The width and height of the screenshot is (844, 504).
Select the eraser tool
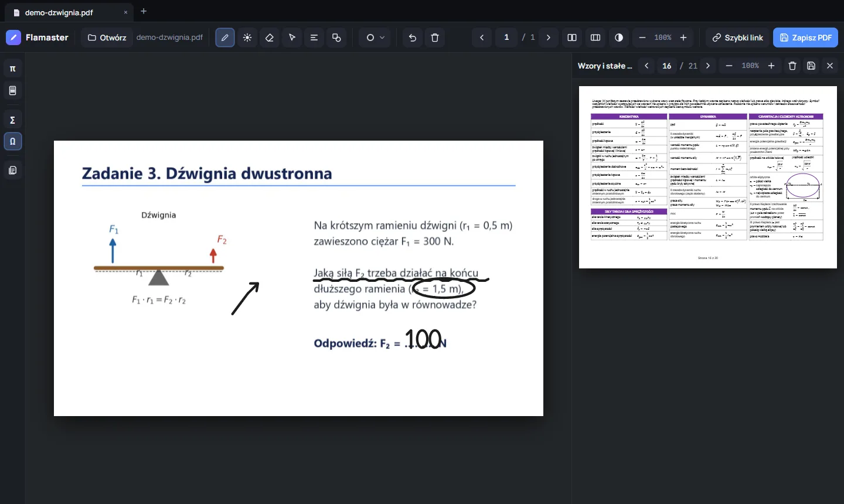click(x=270, y=38)
